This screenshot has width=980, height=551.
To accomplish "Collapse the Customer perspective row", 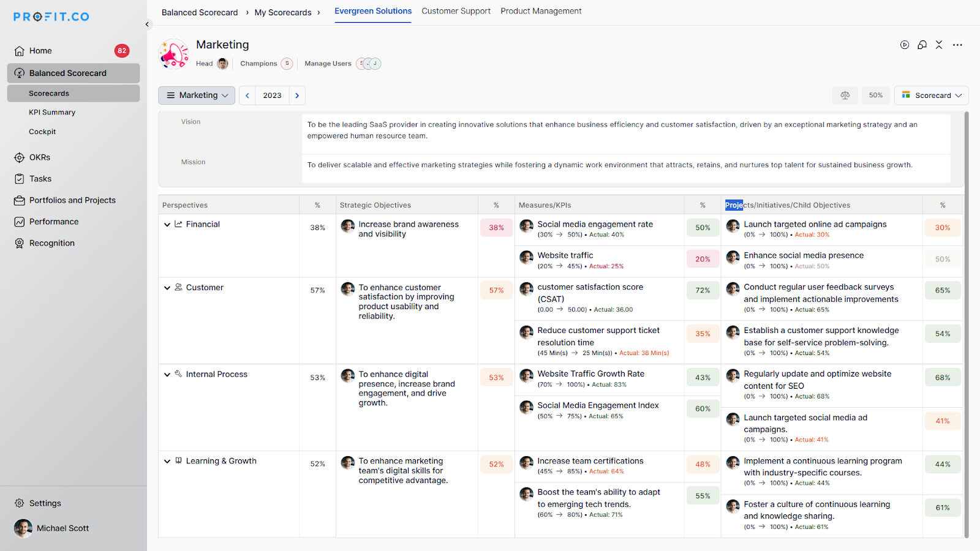I will (167, 288).
